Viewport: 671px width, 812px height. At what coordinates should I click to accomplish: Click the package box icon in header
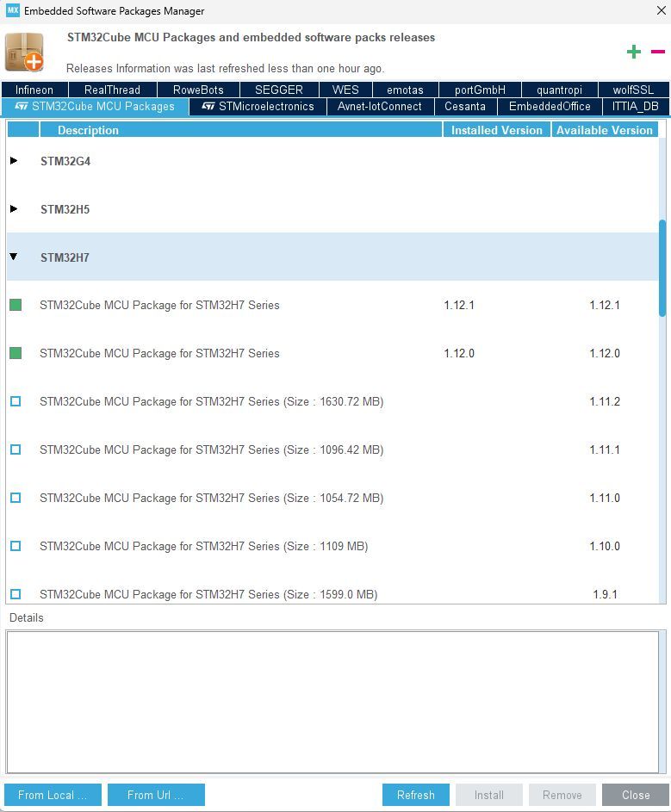coord(24,53)
